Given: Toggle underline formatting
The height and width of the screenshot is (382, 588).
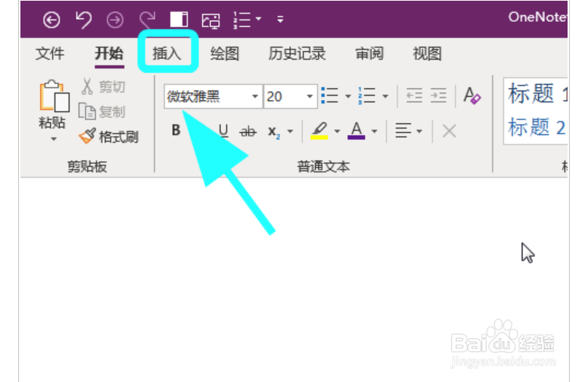Looking at the screenshot, I should (x=223, y=130).
